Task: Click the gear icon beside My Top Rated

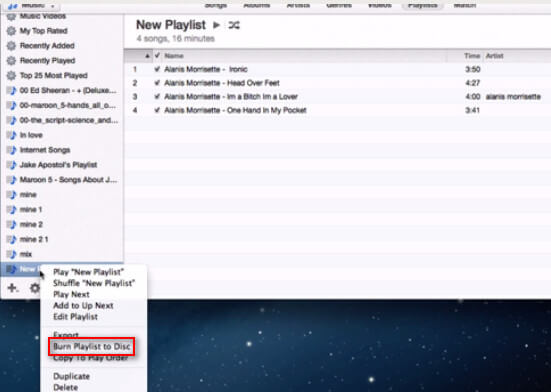Action: pos(11,31)
